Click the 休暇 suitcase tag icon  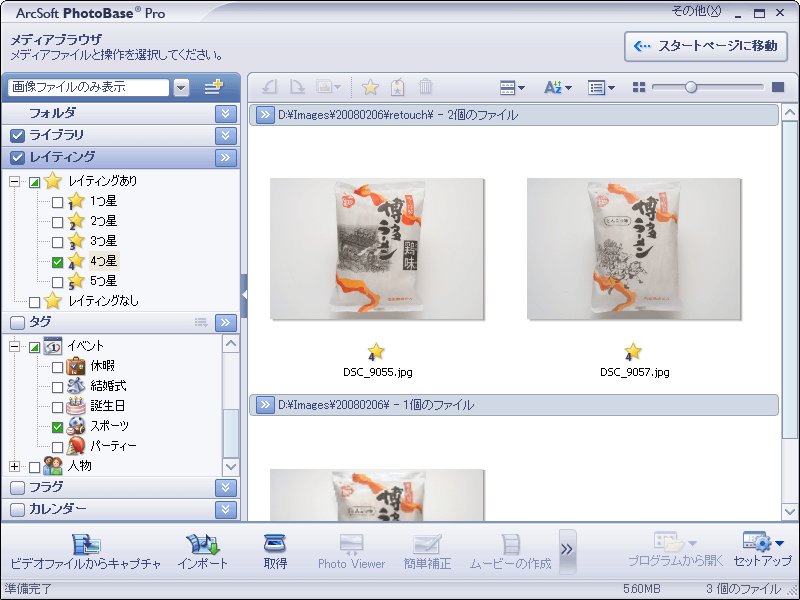coord(76,366)
